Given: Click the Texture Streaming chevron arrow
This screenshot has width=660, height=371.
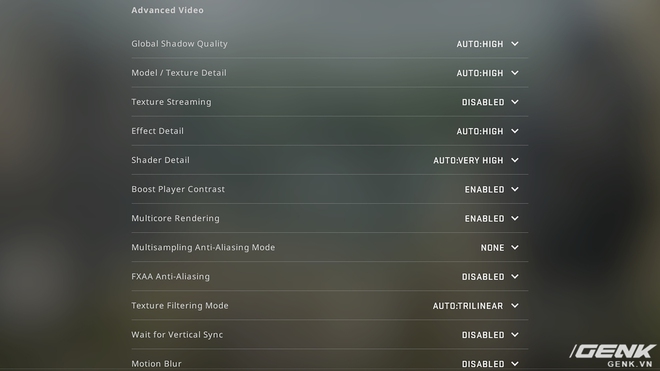Looking at the screenshot, I should click(515, 102).
